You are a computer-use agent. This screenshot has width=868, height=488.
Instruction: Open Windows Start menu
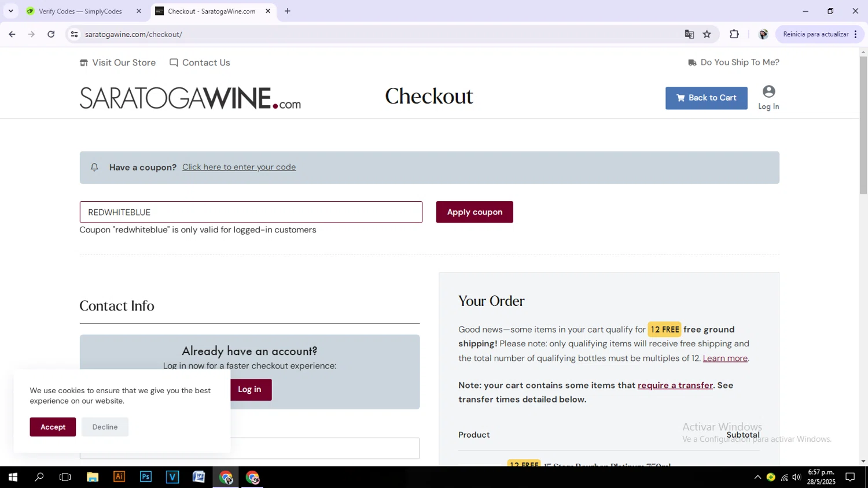13,477
